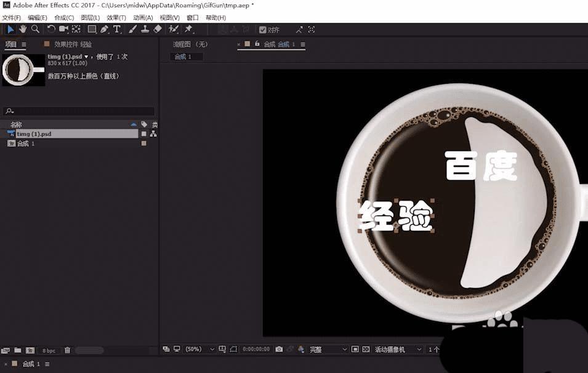
Task: Select the Pan Behind anchor point tool
Action: (x=76, y=30)
